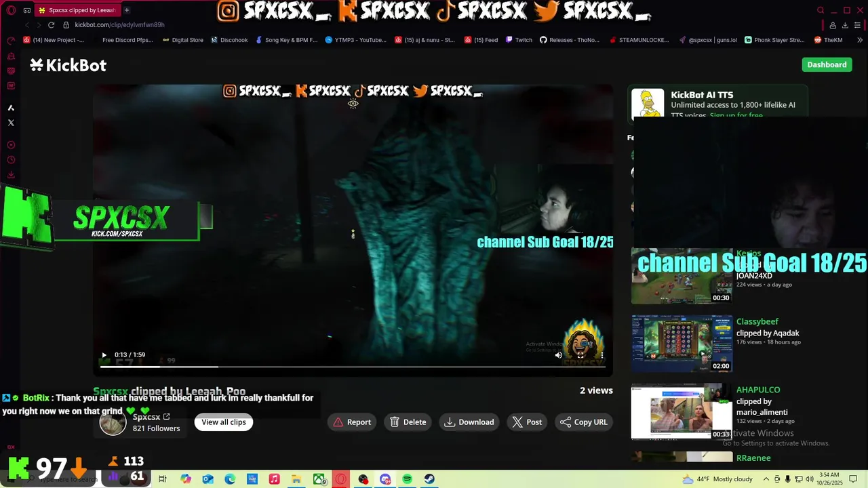Viewport: 868px width, 488px height.
Task: Open X icon in Opera sidebar
Action: pos(11,123)
